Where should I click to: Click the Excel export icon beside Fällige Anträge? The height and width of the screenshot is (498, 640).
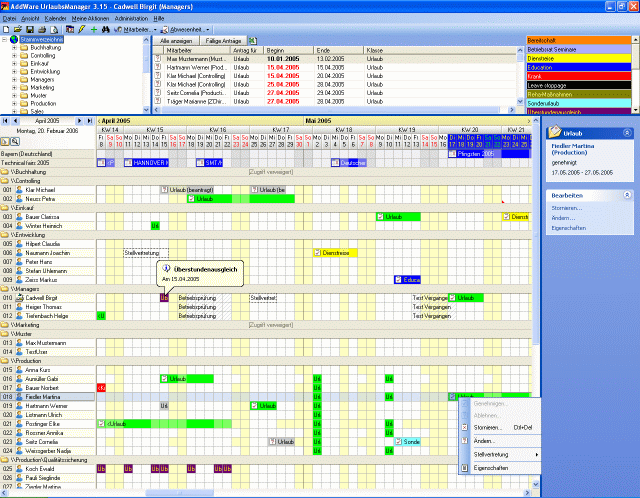coord(253,40)
